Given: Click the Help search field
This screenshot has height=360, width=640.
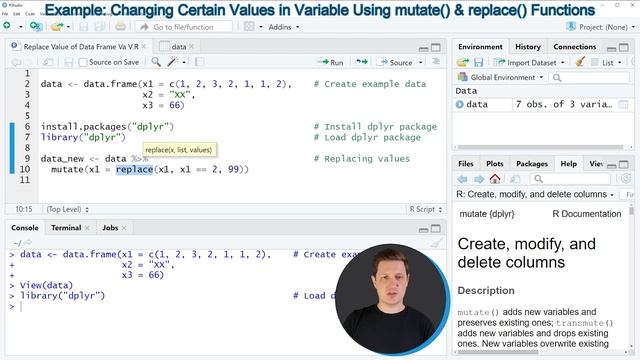Looking at the screenshot, I should pyautogui.click(x=571, y=179).
